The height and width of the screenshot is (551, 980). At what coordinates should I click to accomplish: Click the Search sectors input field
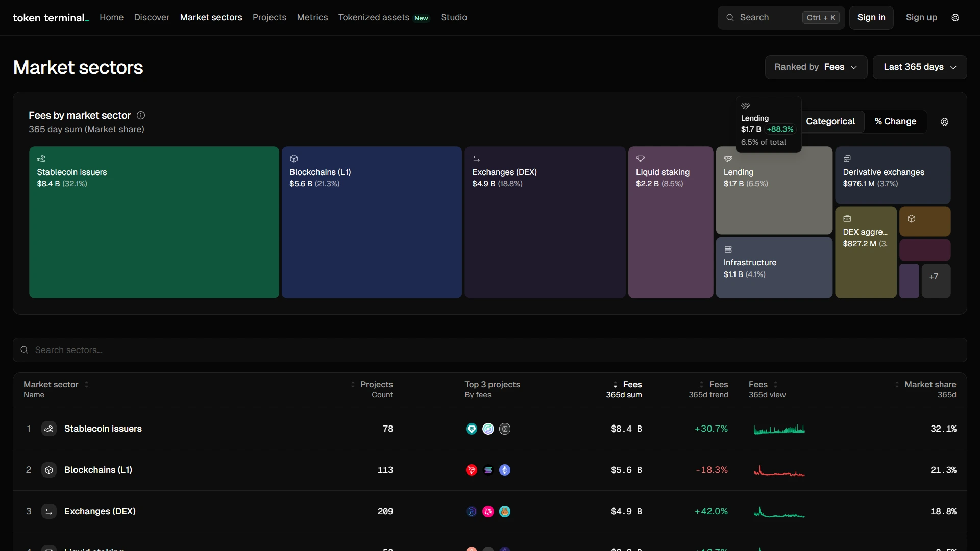click(490, 350)
